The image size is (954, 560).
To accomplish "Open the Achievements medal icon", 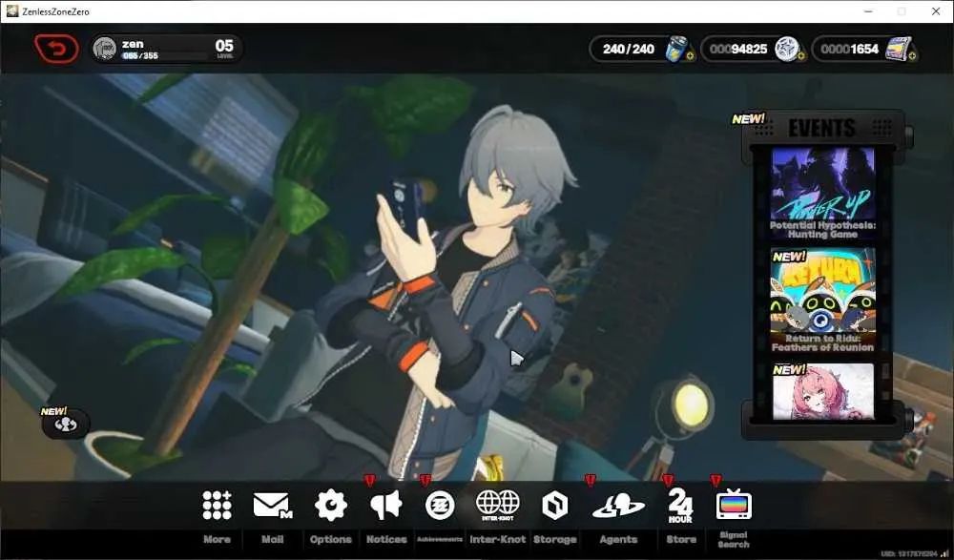I will click(440, 506).
